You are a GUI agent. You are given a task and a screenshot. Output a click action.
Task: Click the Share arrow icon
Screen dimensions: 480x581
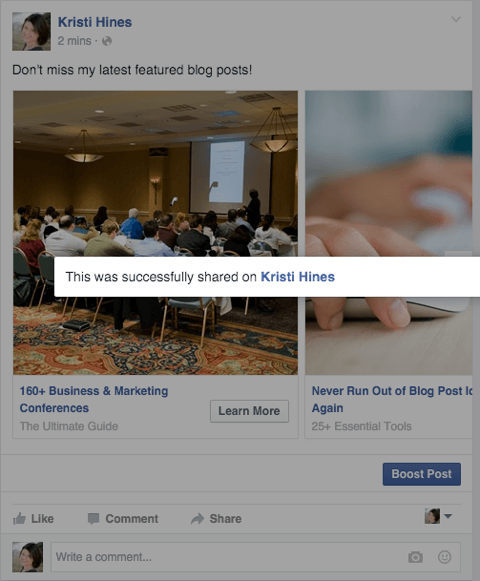pyautogui.click(x=198, y=518)
